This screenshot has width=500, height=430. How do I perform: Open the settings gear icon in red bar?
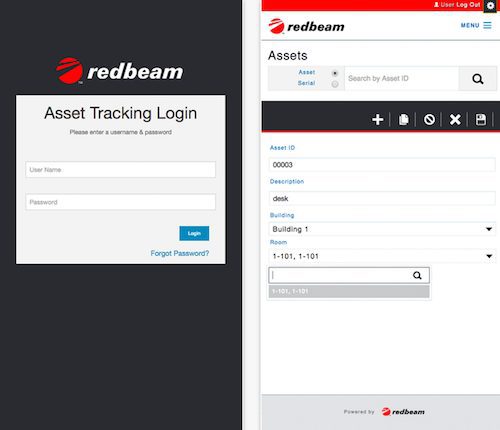pos(490,6)
